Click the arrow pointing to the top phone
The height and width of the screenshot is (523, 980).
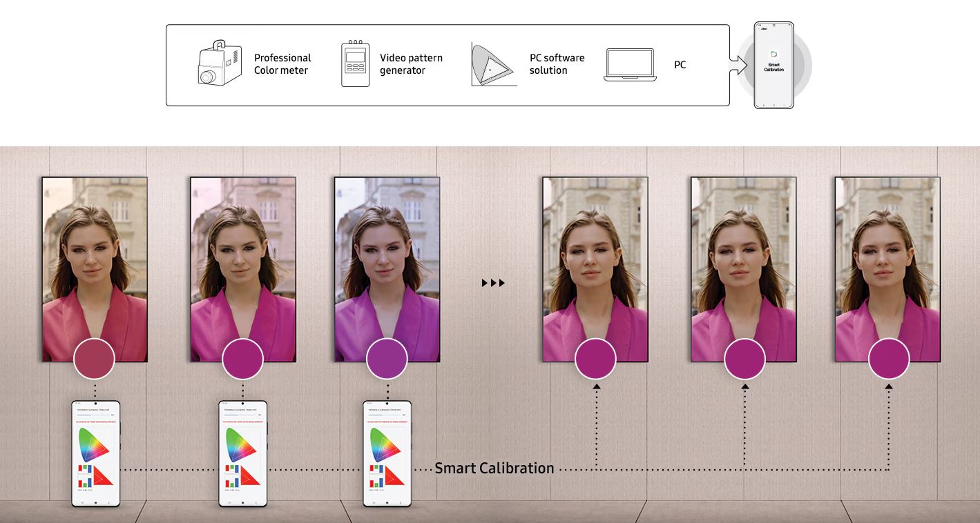pos(739,66)
